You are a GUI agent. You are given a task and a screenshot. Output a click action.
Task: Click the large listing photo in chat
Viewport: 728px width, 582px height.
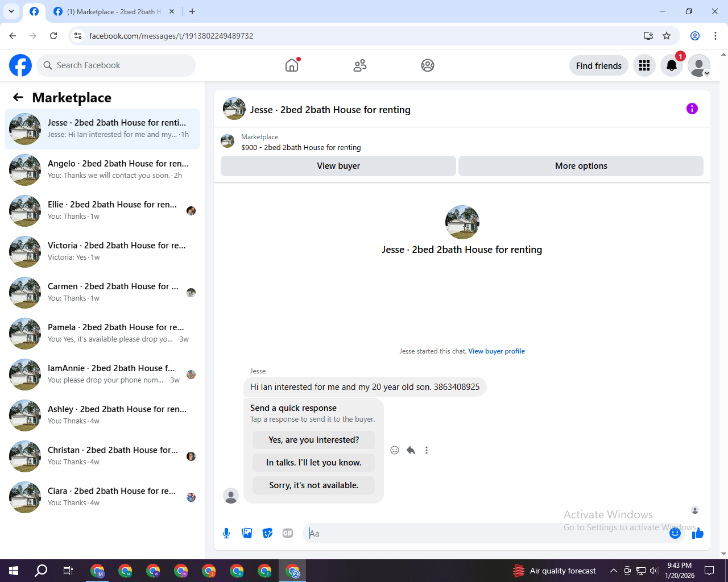pyautogui.click(x=462, y=222)
